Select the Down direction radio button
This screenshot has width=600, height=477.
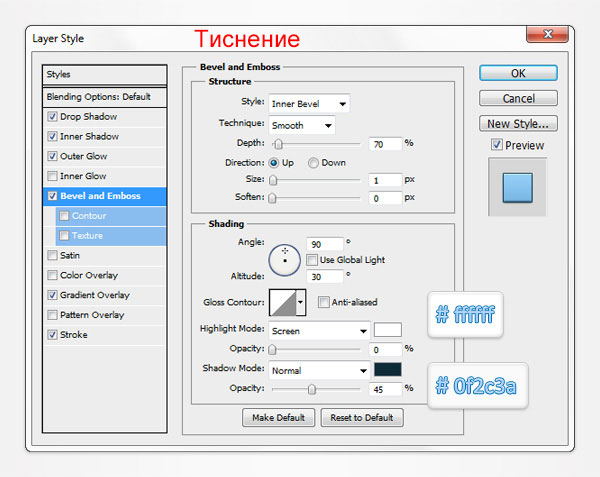313,163
